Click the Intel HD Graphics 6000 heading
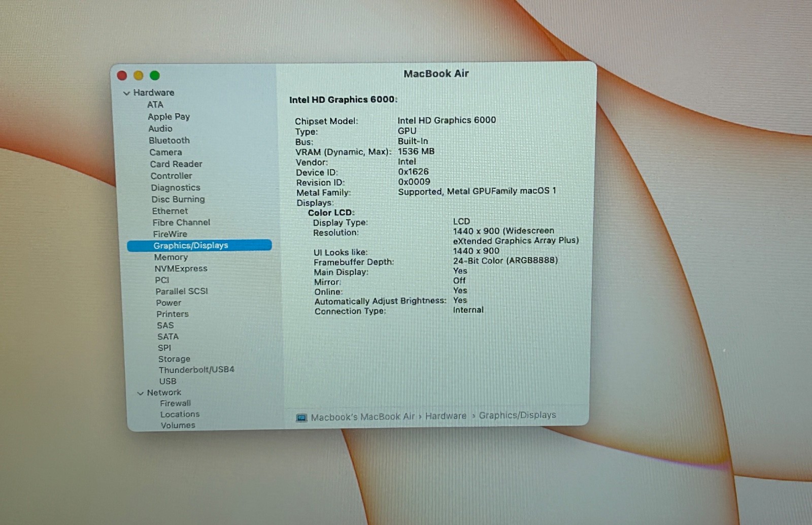 pyautogui.click(x=343, y=100)
